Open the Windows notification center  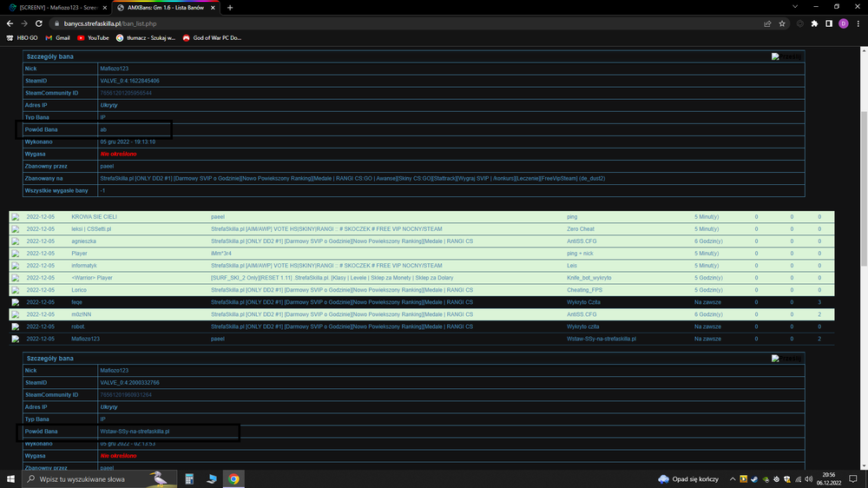click(x=853, y=479)
